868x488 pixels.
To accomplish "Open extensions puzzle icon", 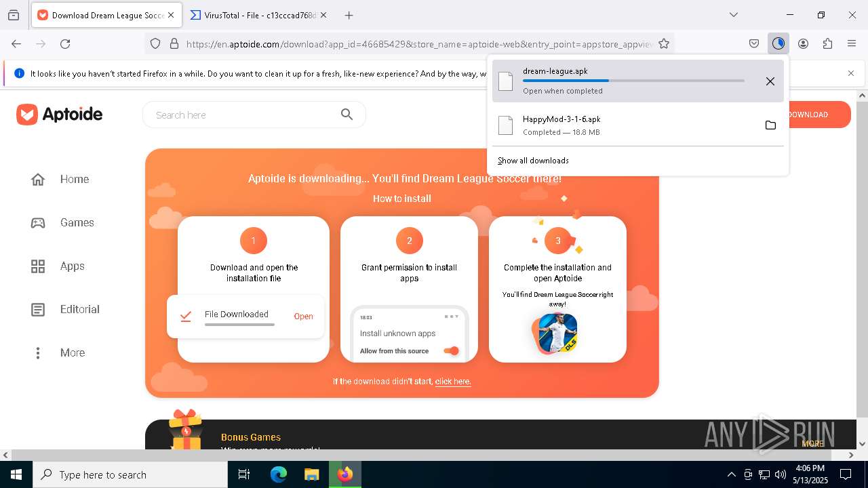I will [x=827, y=43].
